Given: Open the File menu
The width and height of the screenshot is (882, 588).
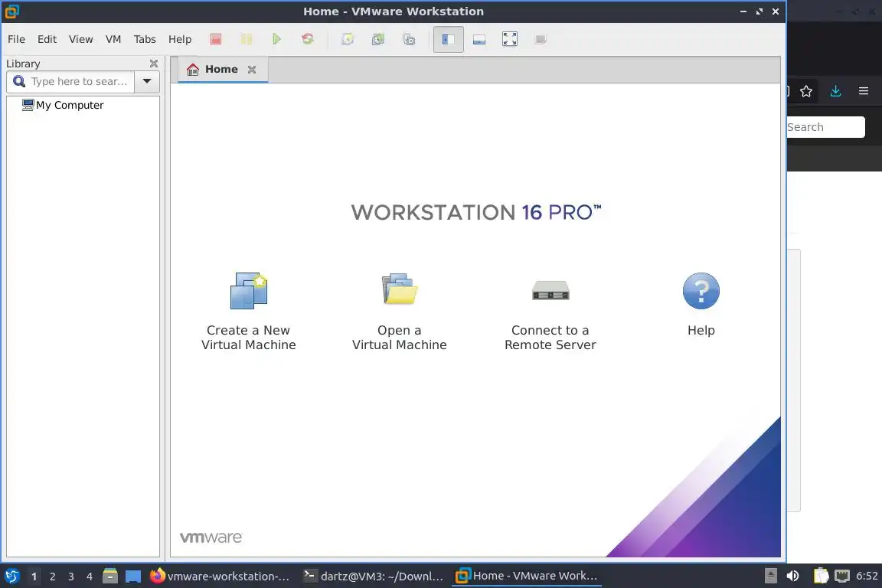Looking at the screenshot, I should point(16,39).
